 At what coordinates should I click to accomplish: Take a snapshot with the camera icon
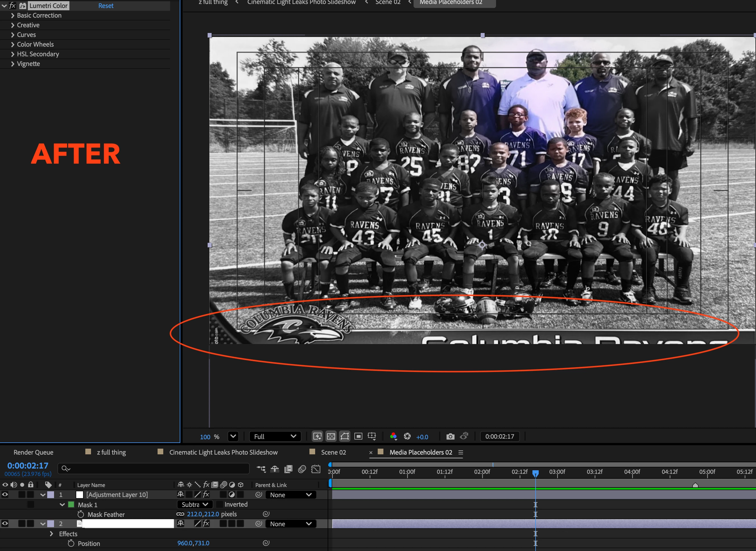[450, 436]
